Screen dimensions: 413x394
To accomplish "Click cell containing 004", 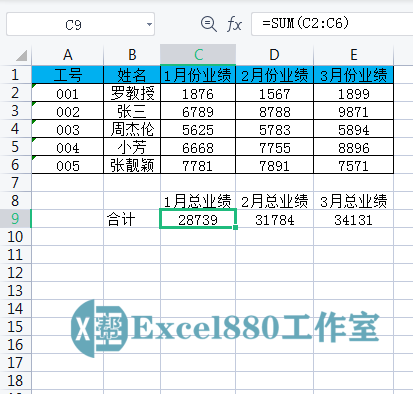I will click(x=68, y=147).
